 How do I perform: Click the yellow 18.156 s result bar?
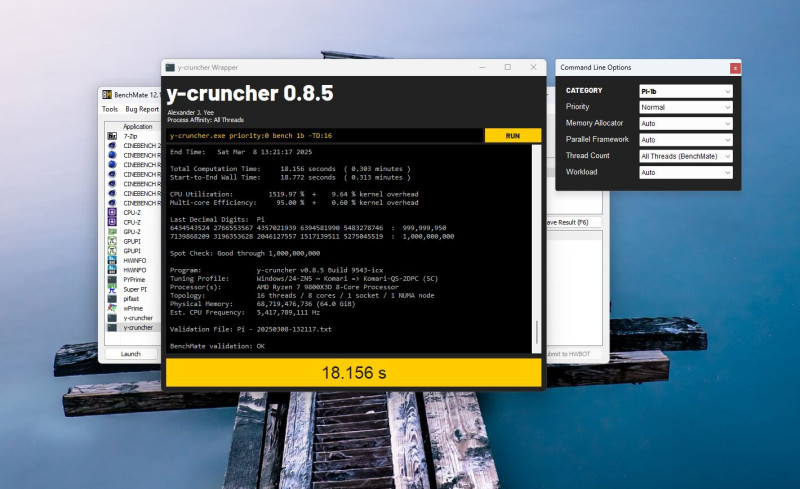pos(354,373)
